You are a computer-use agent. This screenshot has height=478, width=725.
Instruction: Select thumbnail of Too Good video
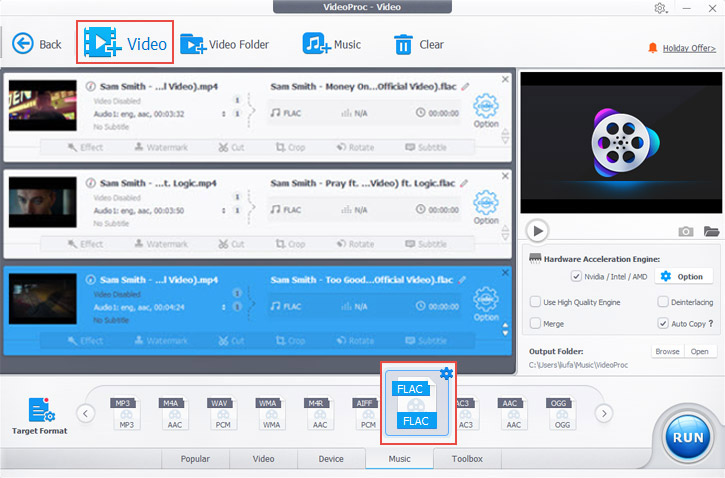click(x=43, y=299)
